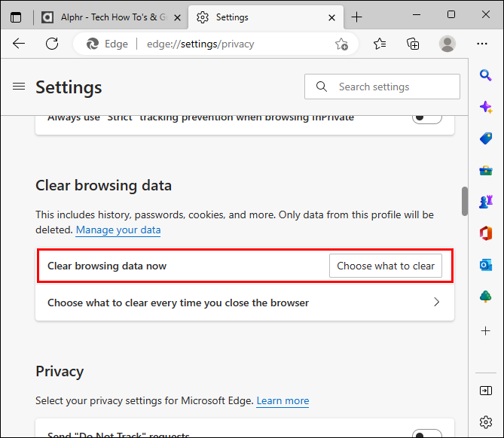Open the Copilot sparkle icon in sidebar
504x438 pixels.
[x=486, y=107]
